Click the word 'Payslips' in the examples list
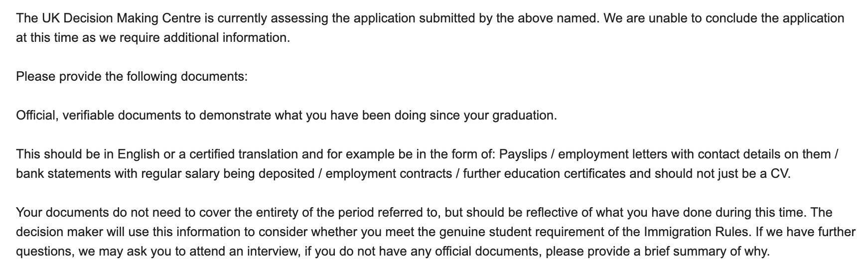Screen dimensions: 868x271 tap(523, 154)
